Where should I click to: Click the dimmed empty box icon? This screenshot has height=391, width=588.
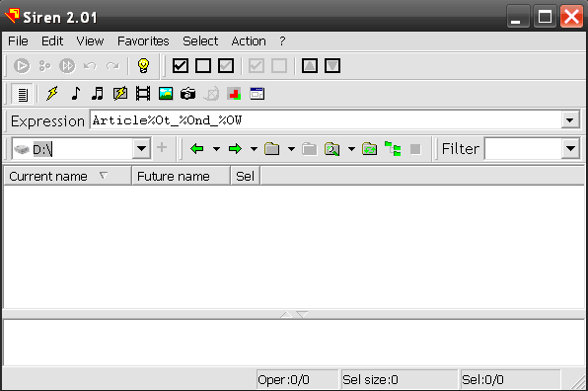(279, 66)
